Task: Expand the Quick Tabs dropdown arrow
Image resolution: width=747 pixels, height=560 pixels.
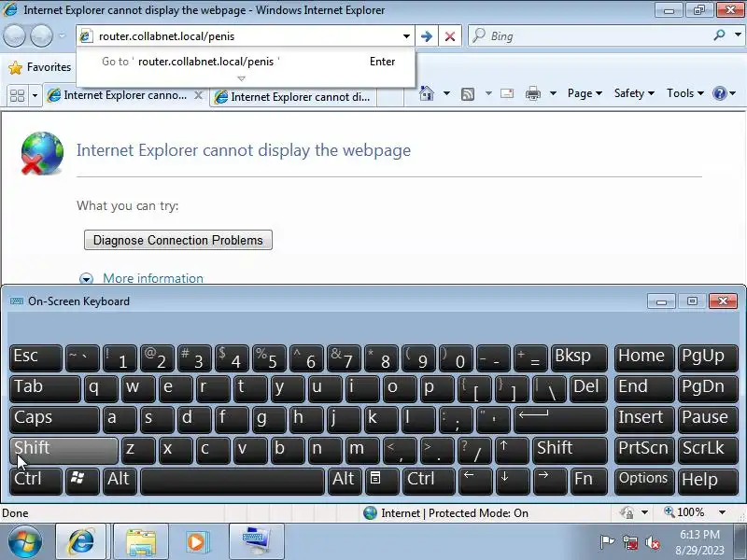Action: (x=35, y=96)
